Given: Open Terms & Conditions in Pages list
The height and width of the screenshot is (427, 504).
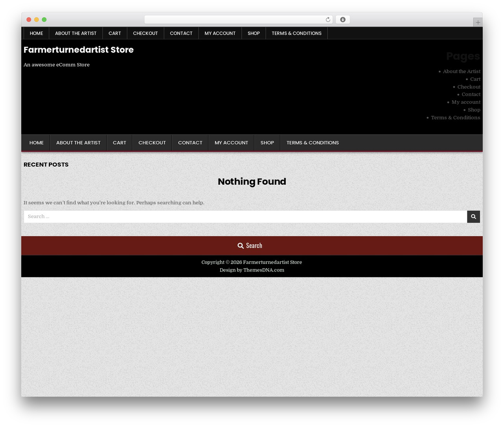Looking at the screenshot, I should 456,117.
